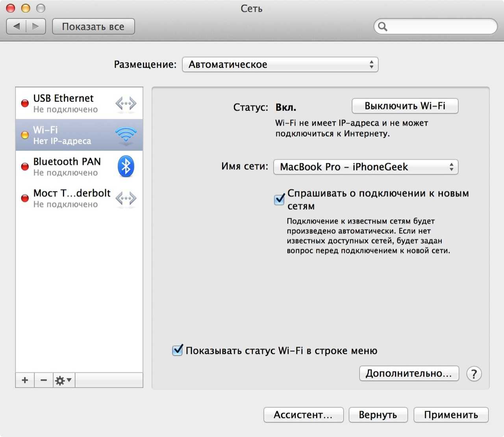The height and width of the screenshot is (437, 504).
Task: Click the back navigation arrow
Action: point(17,26)
